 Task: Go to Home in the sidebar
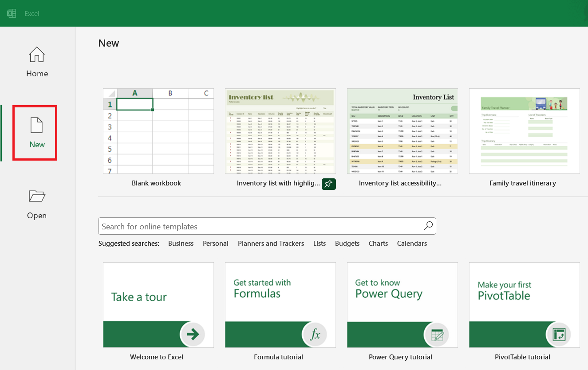pos(37,62)
